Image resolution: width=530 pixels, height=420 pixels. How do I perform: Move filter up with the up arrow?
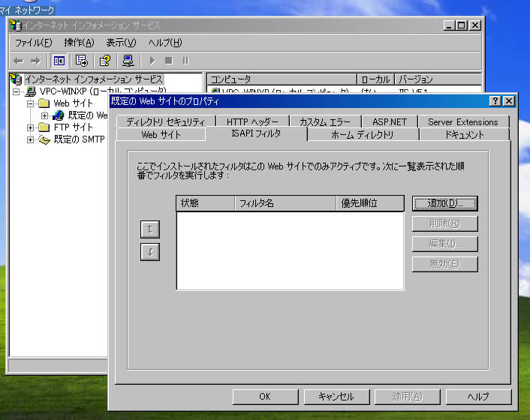tap(150, 229)
